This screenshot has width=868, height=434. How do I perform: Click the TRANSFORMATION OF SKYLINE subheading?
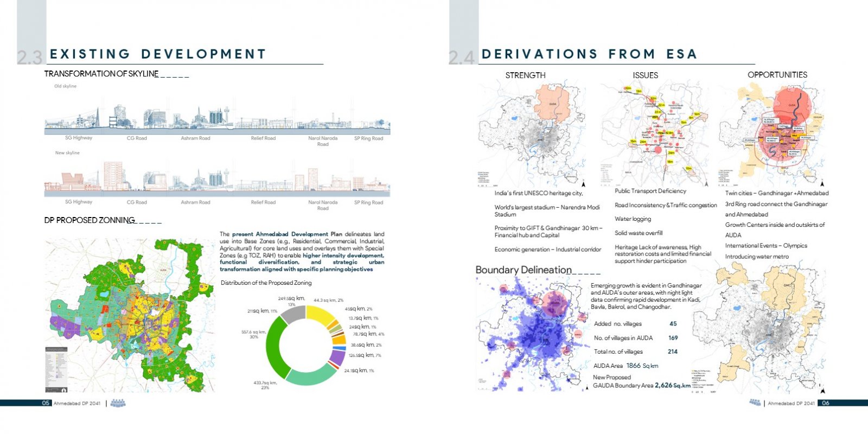coord(101,74)
